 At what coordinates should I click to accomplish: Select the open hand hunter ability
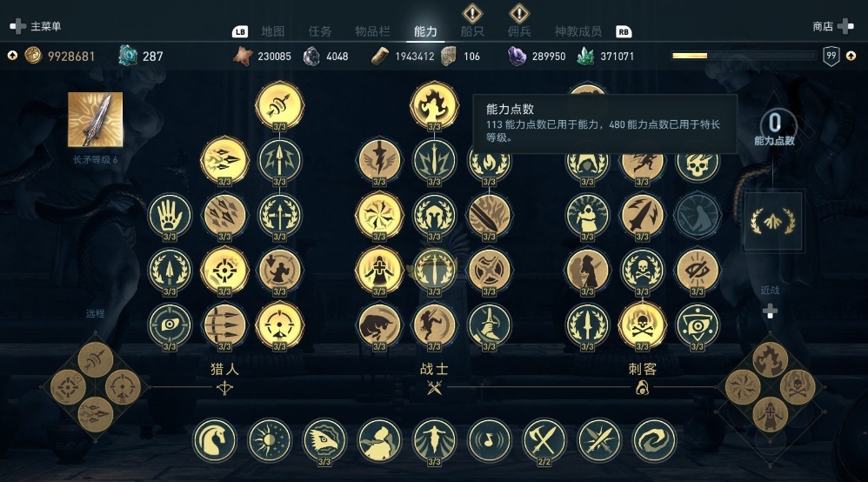170,216
